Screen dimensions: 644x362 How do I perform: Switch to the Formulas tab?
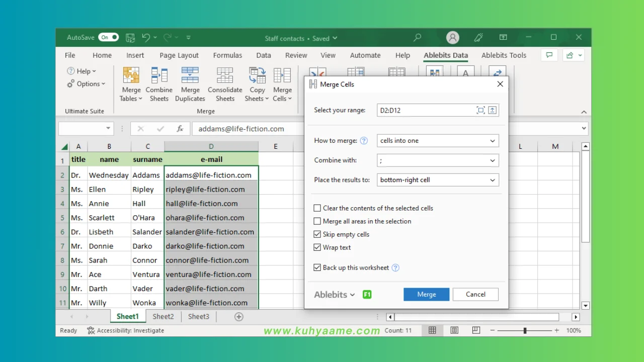click(x=227, y=55)
